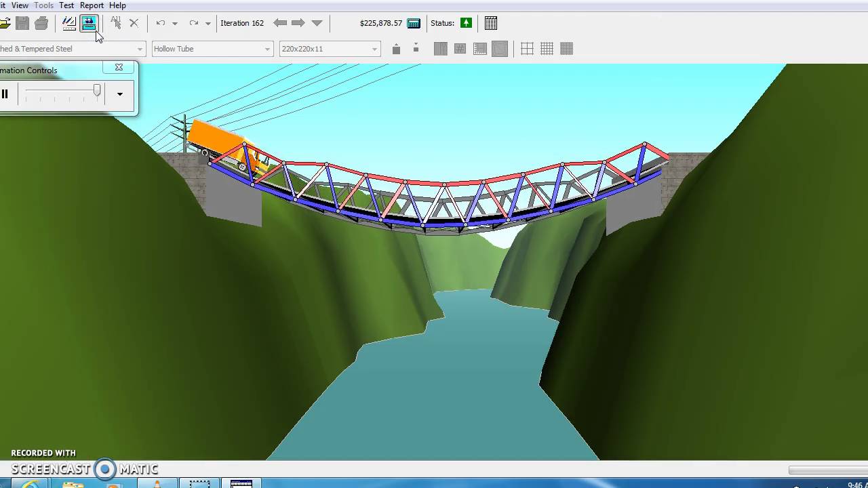Image resolution: width=868 pixels, height=488 pixels.
Task: Select the coarse grid resolution icon
Action: point(527,49)
